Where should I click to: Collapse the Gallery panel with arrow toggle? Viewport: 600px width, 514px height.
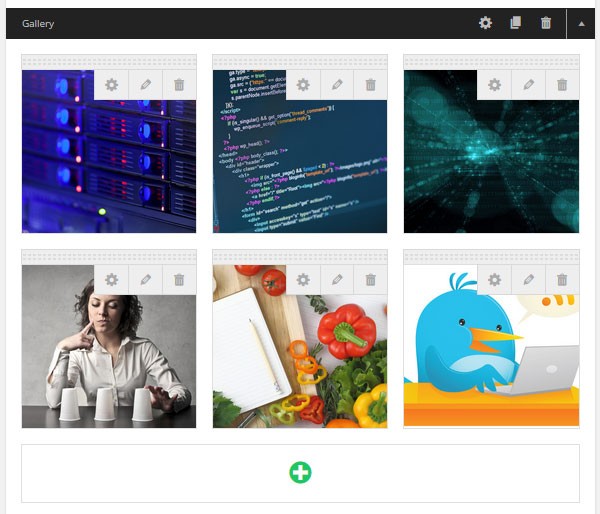[x=581, y=24]
